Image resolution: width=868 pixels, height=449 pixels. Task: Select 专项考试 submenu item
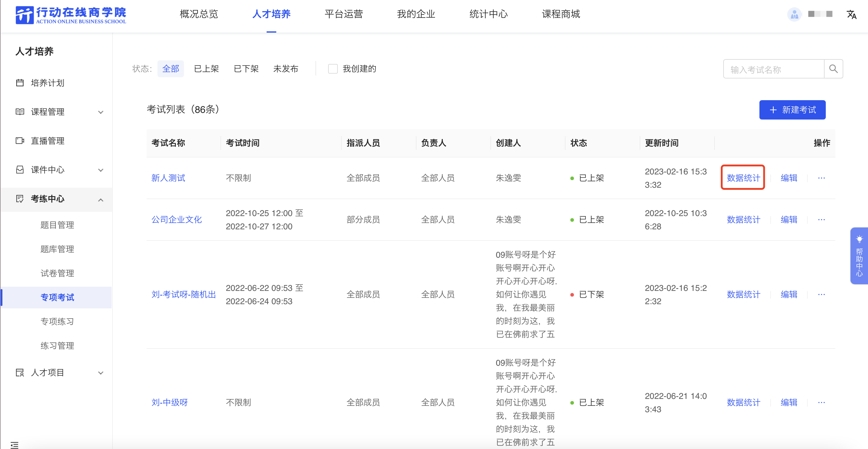point(57,298)
